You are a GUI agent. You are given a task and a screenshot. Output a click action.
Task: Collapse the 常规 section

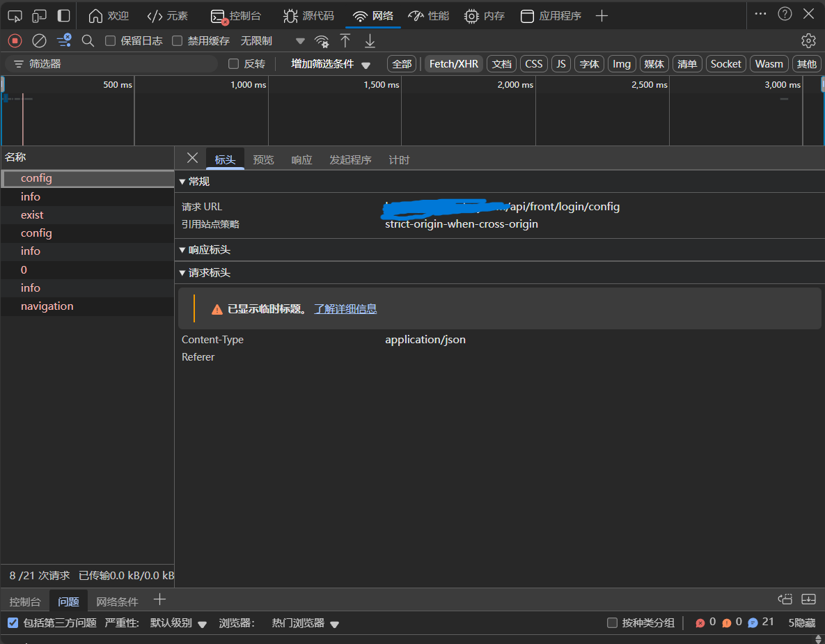[194, 182]
